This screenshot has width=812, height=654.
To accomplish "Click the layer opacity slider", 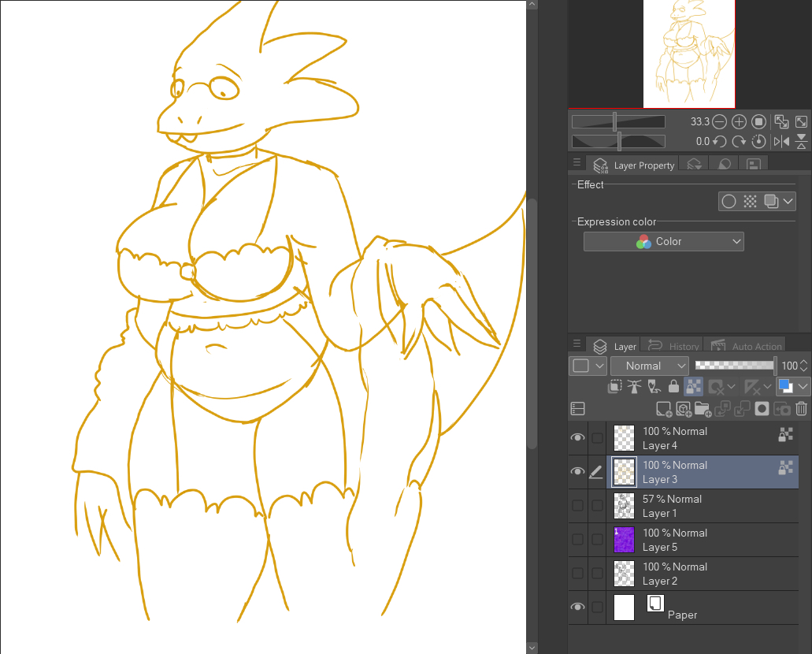I will 734,366.
